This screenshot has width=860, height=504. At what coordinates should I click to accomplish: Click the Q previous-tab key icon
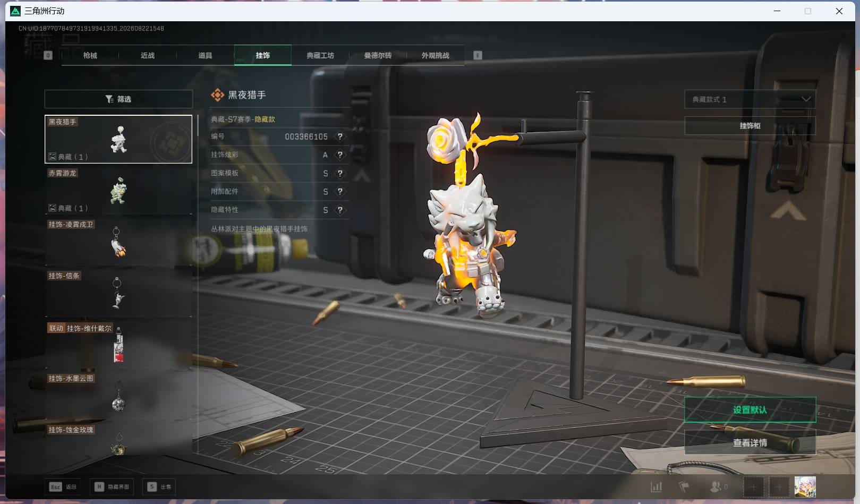48,55
